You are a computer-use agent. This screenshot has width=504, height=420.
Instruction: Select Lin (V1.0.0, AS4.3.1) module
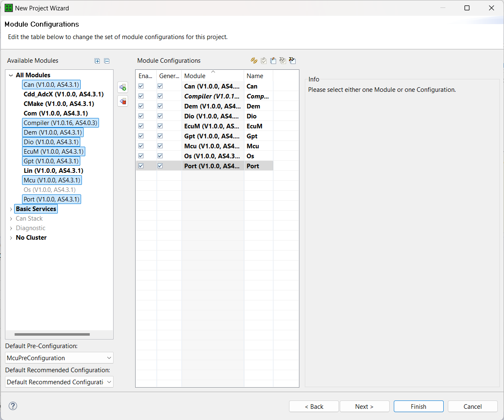click(x=53, y=171)
